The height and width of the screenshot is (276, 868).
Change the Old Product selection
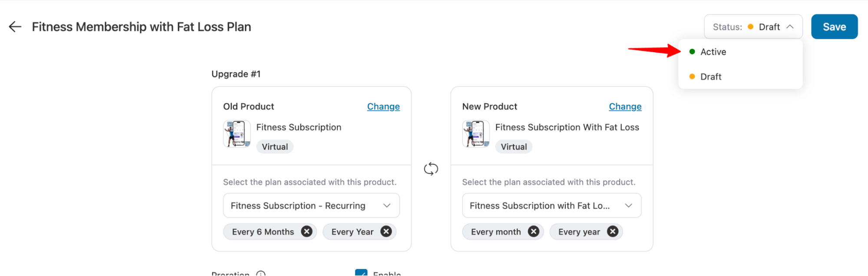pos(383,106)
